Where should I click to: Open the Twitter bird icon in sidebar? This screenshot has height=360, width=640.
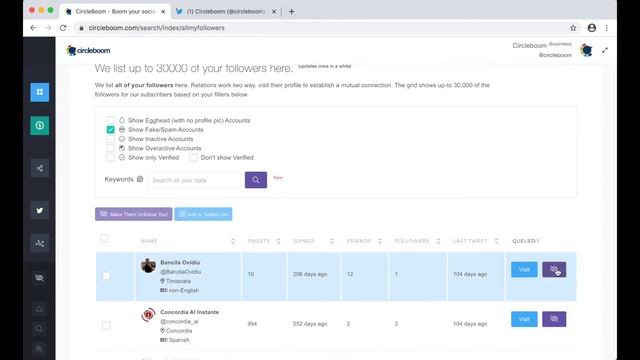pos(40,211)
